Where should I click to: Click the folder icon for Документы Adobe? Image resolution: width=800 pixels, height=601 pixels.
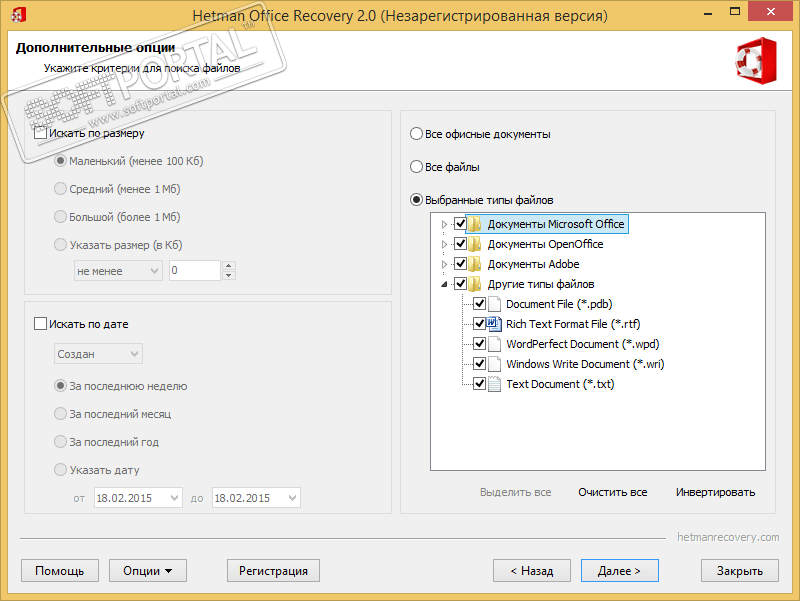[475, 264]
